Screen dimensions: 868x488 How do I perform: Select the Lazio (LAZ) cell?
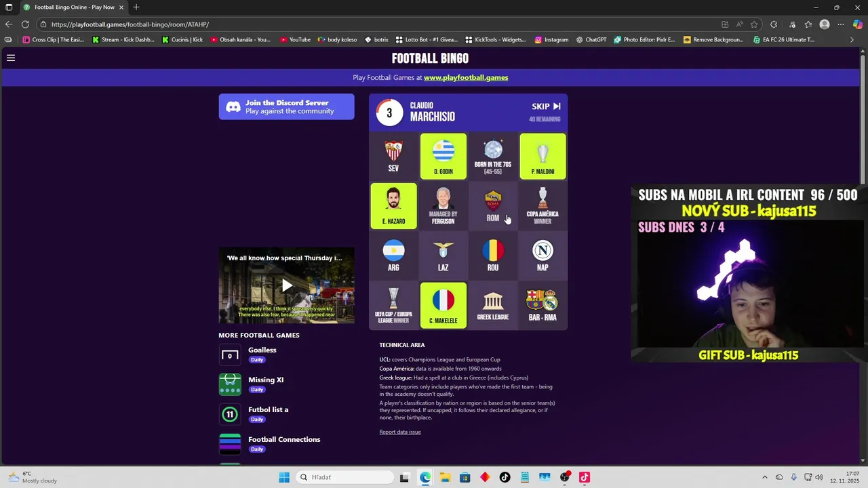coord(443,256)
